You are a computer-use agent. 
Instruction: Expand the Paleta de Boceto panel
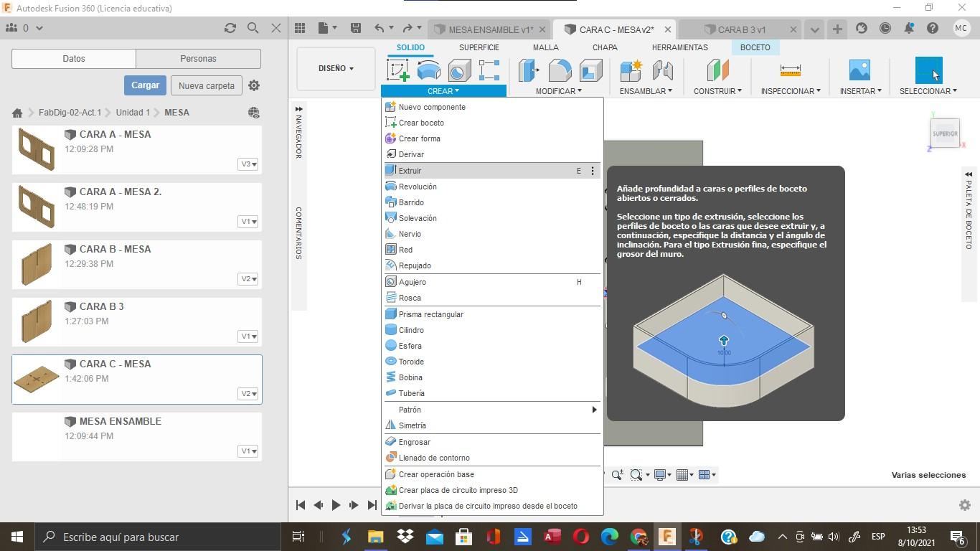[968, 174]
